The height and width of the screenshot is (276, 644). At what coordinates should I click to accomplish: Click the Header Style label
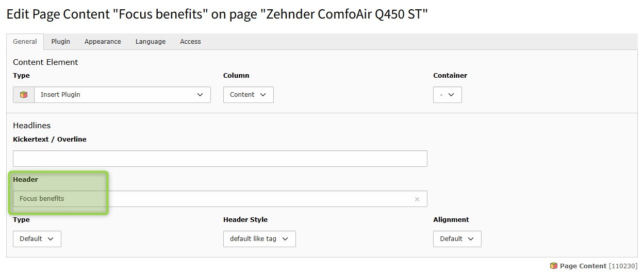coord(245,220)
